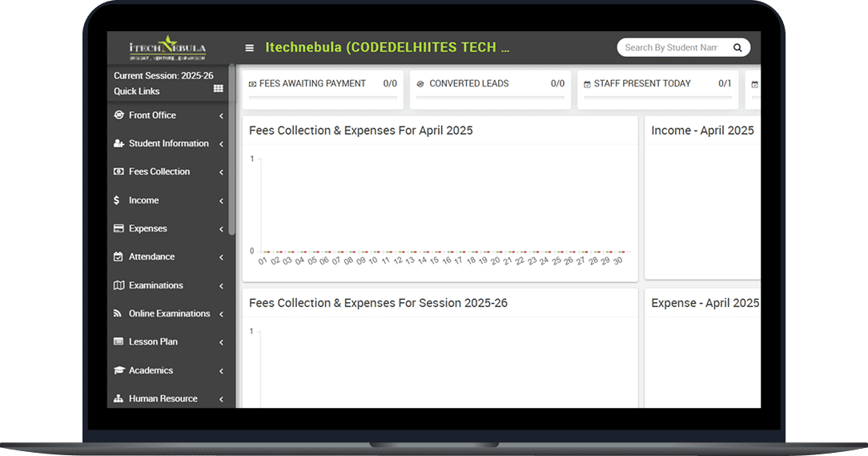This screenshot has height=456, width=868.
Task: Click the Itechnebula school title link
Action: [387, 47]
